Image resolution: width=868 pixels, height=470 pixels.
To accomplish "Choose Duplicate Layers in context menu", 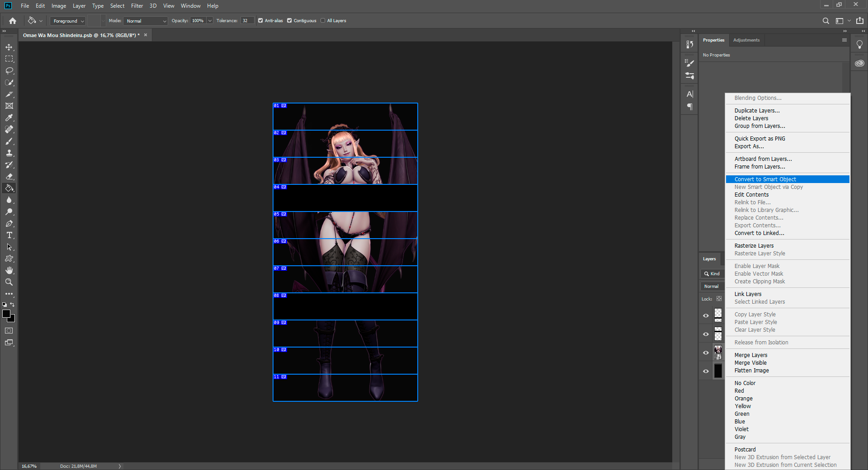I will [788, 110].
